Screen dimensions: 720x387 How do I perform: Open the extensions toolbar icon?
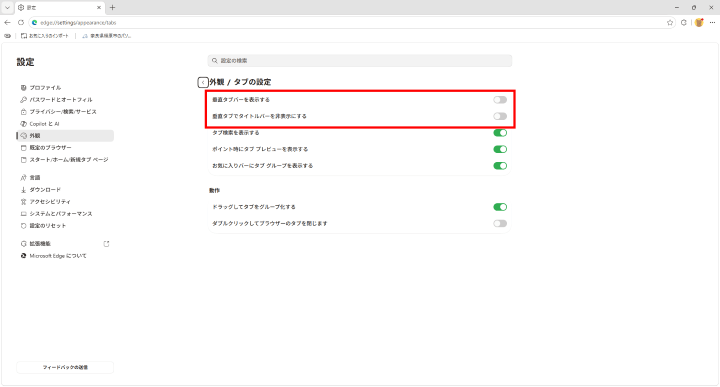coord(684,22)
